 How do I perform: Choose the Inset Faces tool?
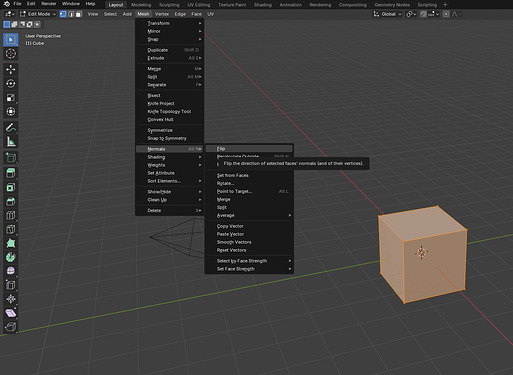click(x=11, y=187)
